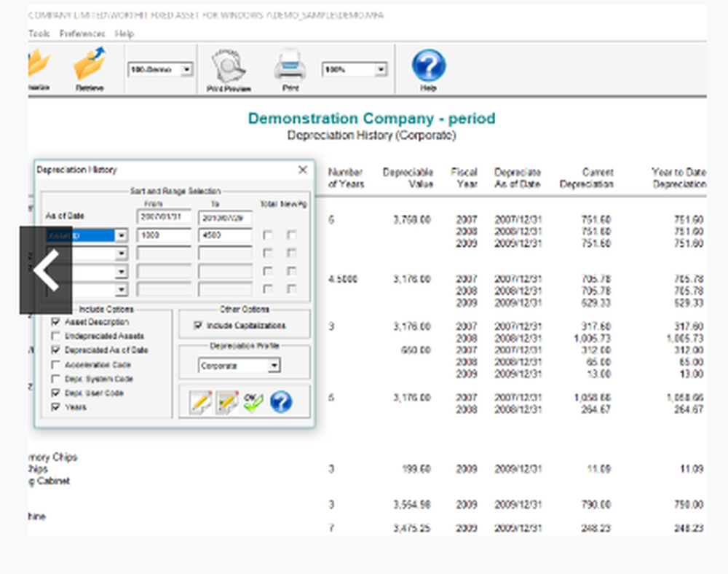
Task: Click the second pencil note icon in dialog
Action: point(227,402)
